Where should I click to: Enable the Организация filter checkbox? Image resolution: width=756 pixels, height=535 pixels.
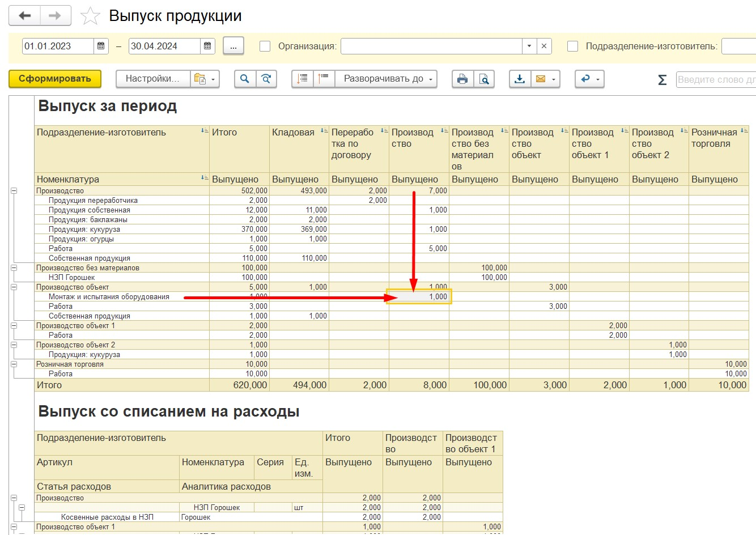(x=265, y=46)
